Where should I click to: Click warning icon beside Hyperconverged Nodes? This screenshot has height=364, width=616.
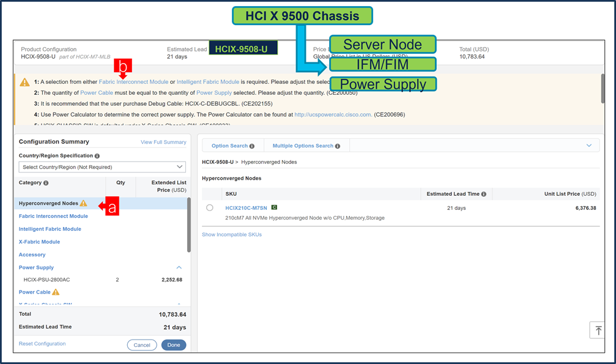tap(83, 203)
